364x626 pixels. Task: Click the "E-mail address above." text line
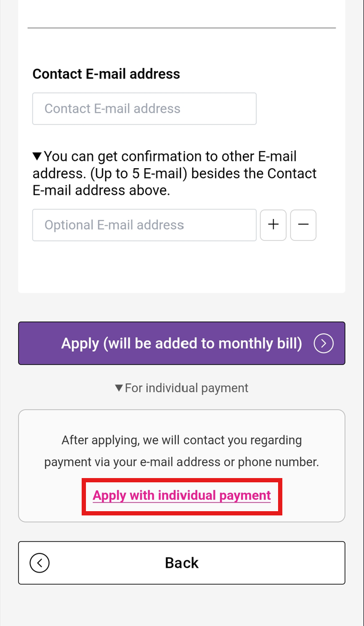(101, 190)
